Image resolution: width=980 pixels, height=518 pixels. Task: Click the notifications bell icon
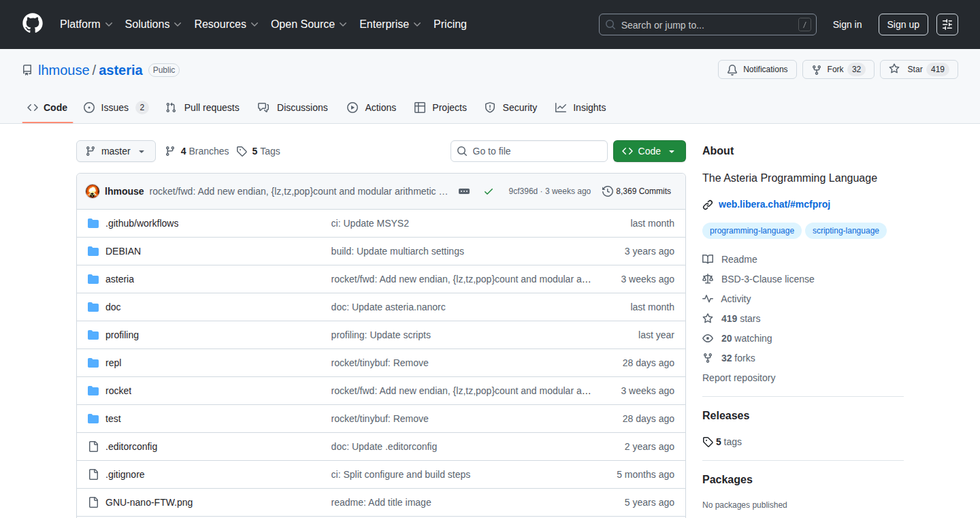(x=732, y=69)
